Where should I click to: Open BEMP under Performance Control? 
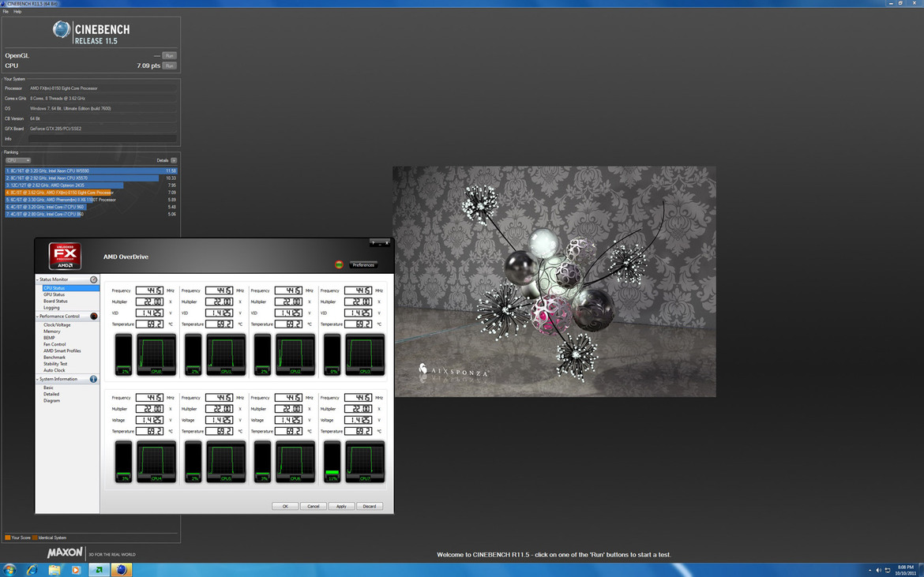[x=49, y=338]
